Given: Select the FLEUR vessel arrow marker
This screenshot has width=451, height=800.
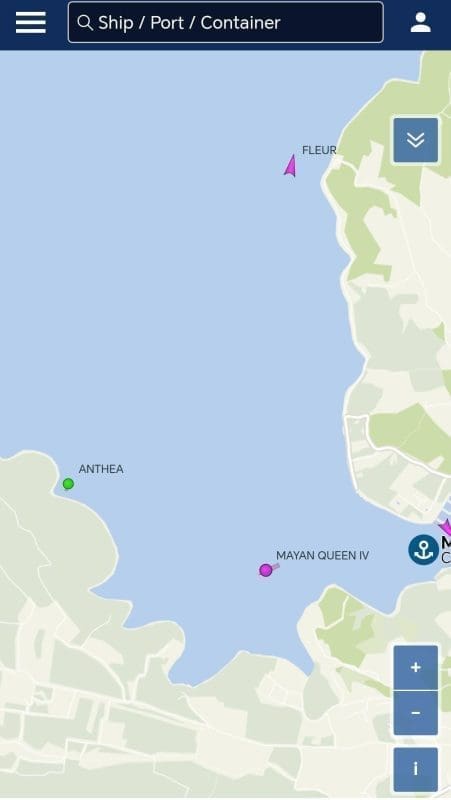Looking at the screenshot, I should 290,166.
